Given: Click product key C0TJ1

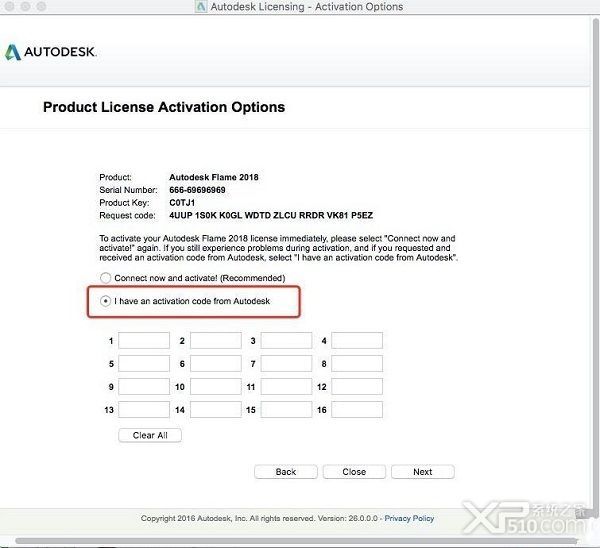Looking at the screenshot, I should pyautogui.click(x=182, y=202).
